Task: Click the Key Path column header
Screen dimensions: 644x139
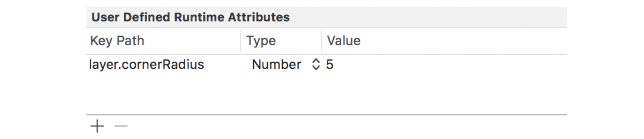Action: pyautogui.click(x=117, y=41)
